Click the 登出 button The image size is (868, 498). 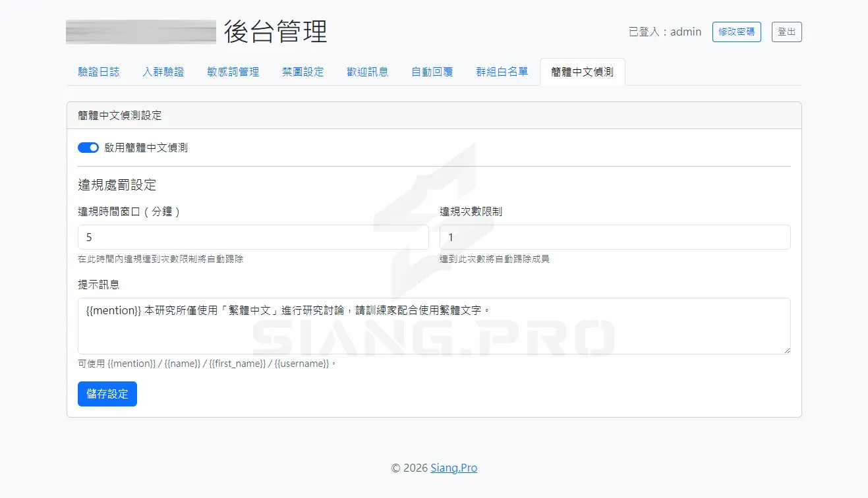pos(786,32)
